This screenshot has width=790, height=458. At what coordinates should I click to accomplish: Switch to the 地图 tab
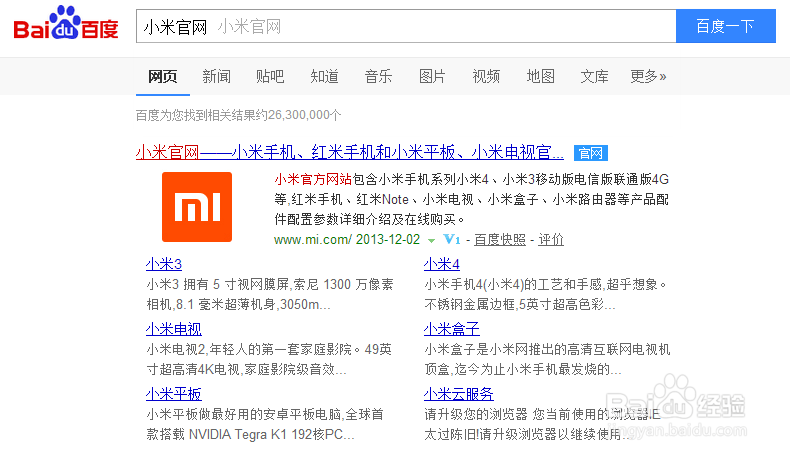(x=541, y=77)
